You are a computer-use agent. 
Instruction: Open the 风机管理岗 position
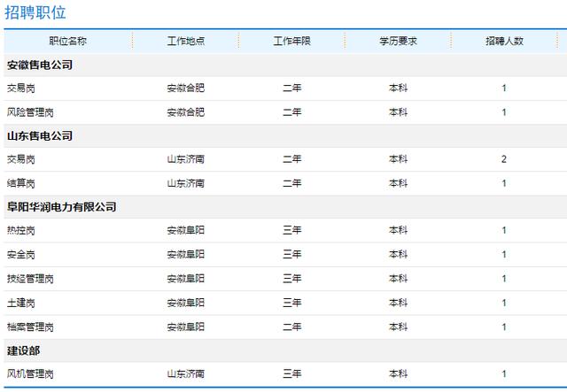point(30,374)
